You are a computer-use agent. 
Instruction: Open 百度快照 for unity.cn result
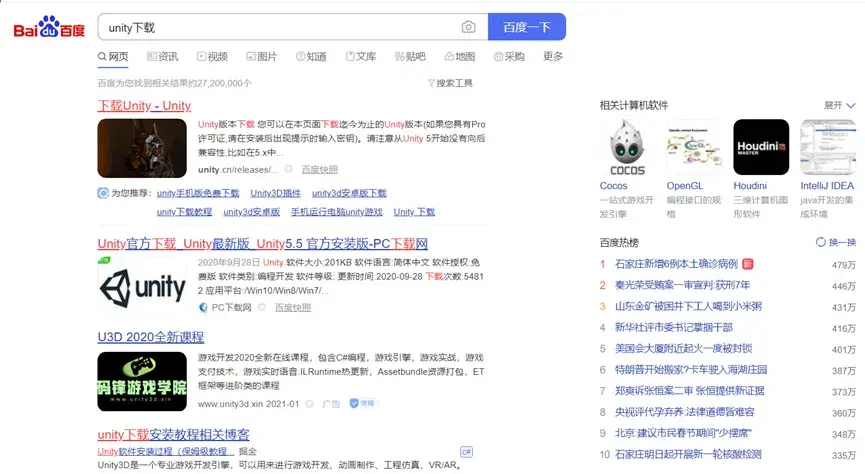319,169
